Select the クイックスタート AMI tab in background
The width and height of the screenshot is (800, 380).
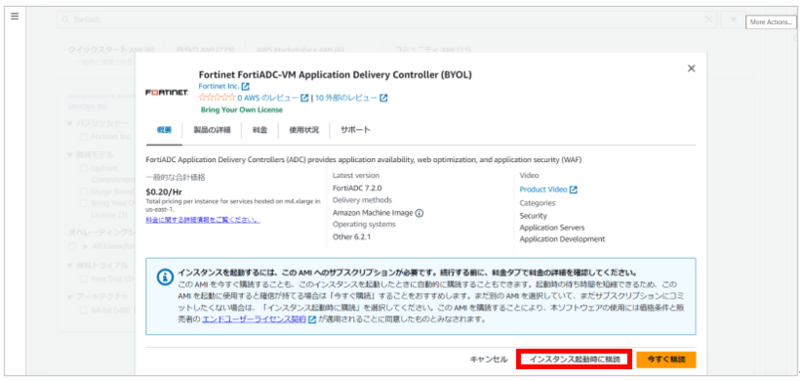[x=111, y=49]
